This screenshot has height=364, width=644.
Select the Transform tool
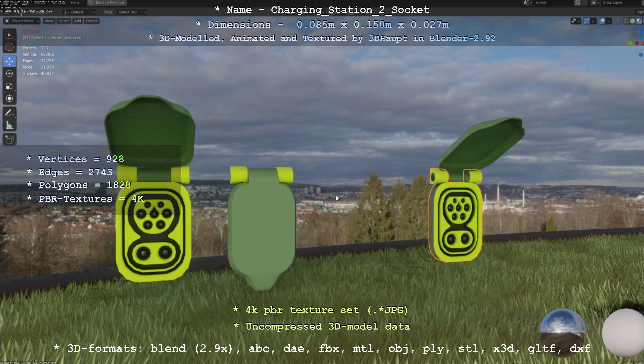[x=9, y=98]
